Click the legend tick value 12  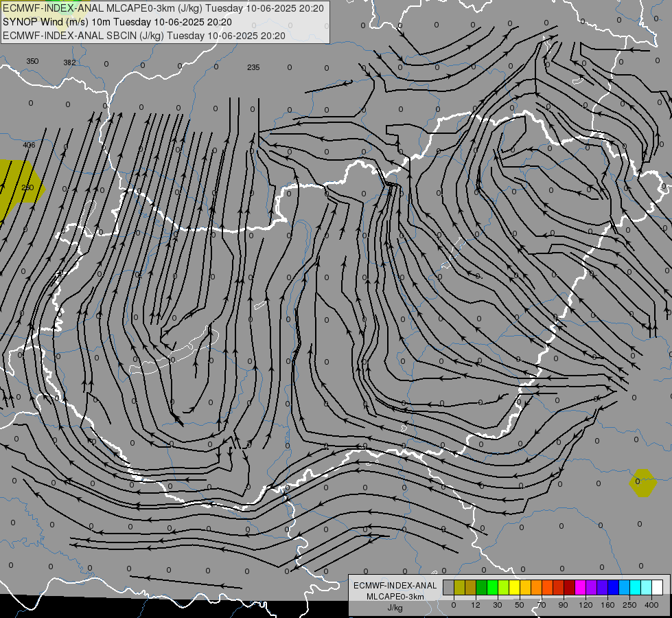point(476,605)
